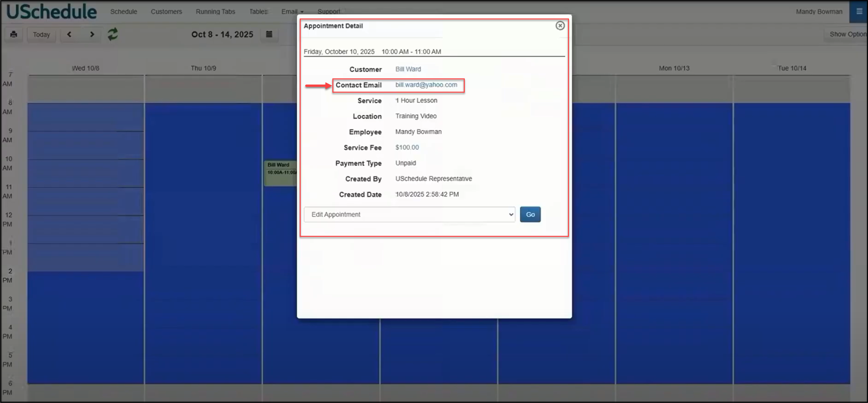Click the $100.00 service fee link
The width and height of the screenshot is (868, 403).
(x=407, y=147)
